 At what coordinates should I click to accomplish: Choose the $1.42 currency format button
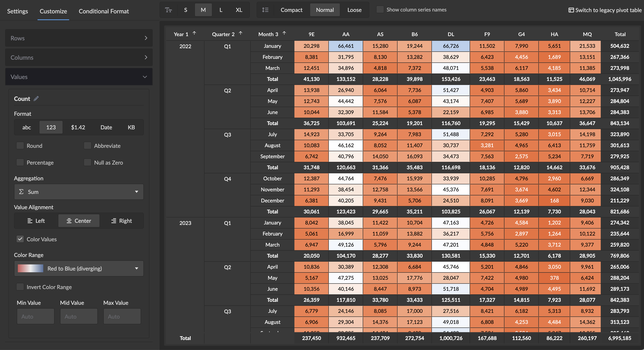coord(78,127)
